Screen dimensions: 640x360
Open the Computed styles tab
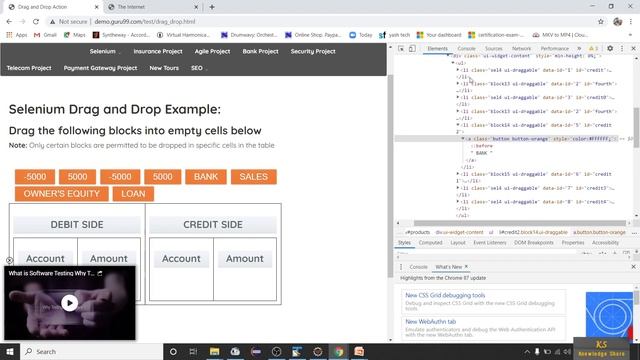click(430, 242)
